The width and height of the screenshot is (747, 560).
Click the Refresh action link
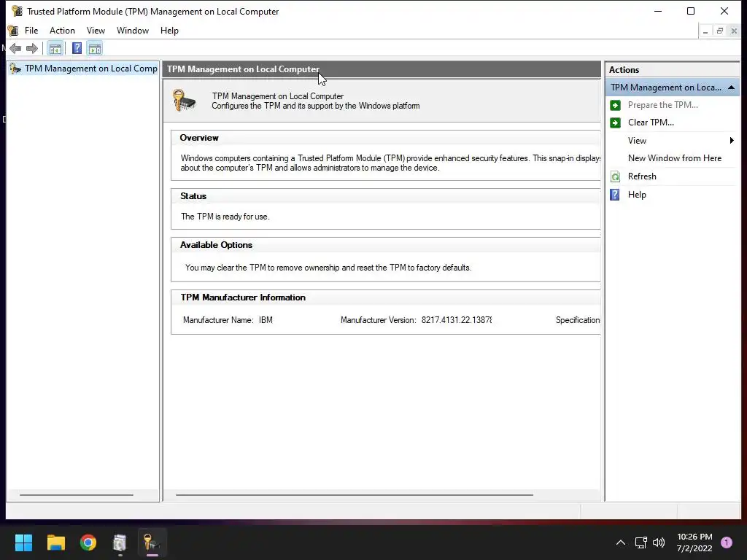point(642,176)
